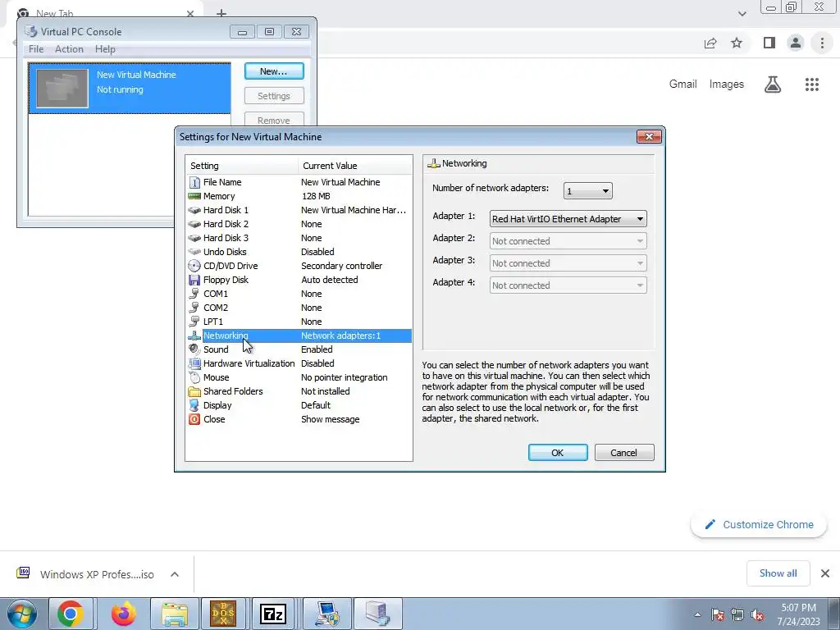
Task: Click the Shared Folders folder icon
Action: coord(194,391)
